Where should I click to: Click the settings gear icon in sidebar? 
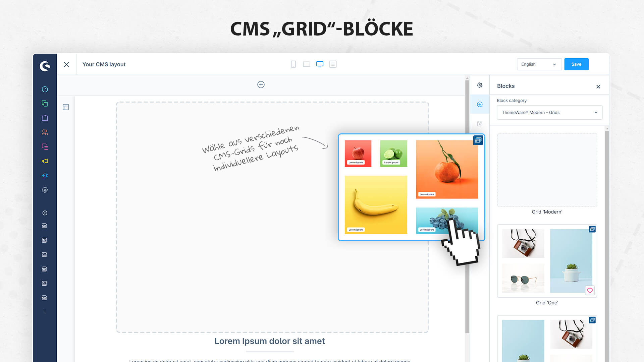(x=45, y=190)
